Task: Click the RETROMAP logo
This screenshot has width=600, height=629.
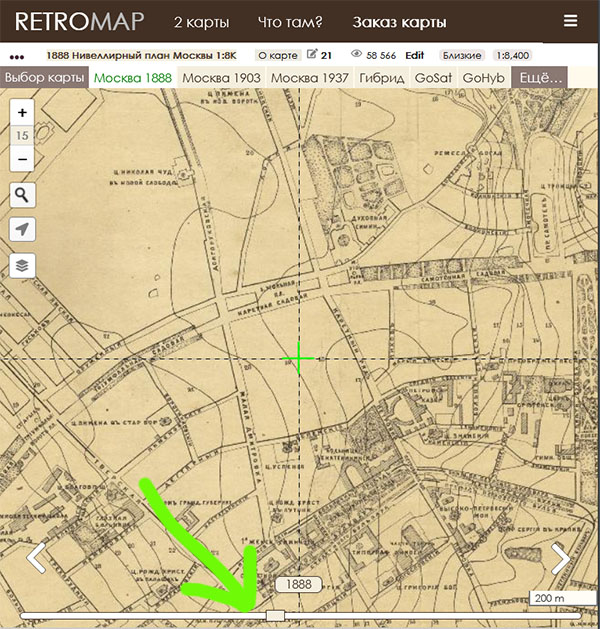Action: pyautogui.click(x=79, y=21)
